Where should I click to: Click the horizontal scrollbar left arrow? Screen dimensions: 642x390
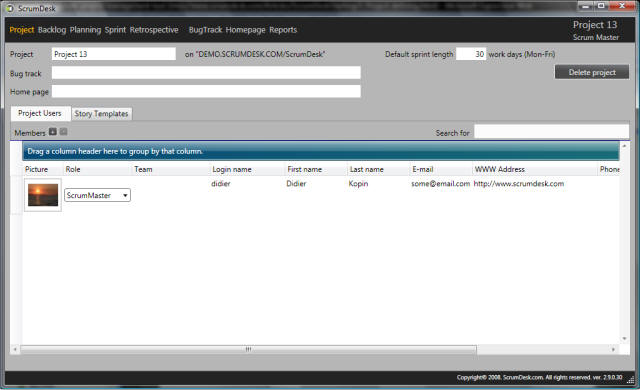click(15, 349)
